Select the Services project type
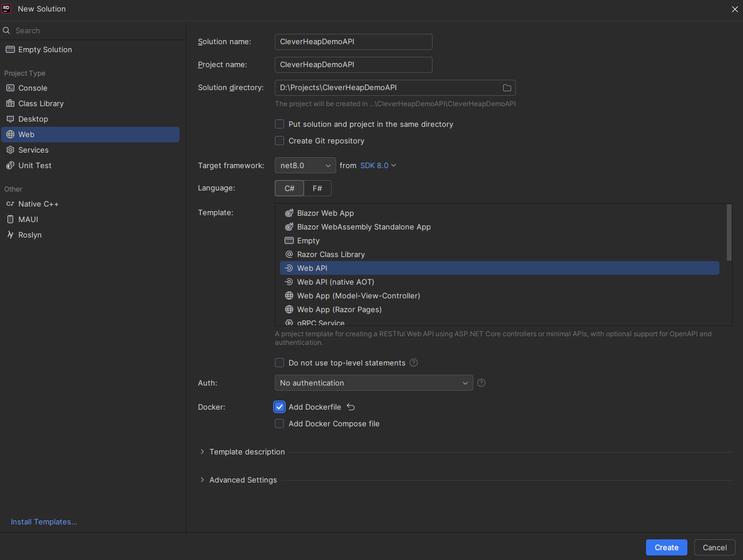The width and height of the screenshot is (743, 560). pos(33,150)
